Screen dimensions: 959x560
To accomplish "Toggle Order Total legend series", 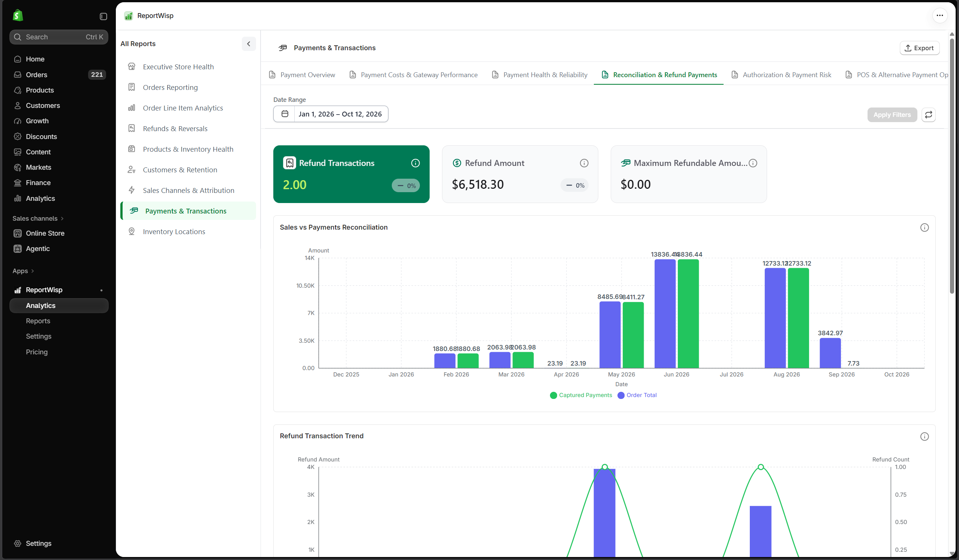I will point(637,395).
